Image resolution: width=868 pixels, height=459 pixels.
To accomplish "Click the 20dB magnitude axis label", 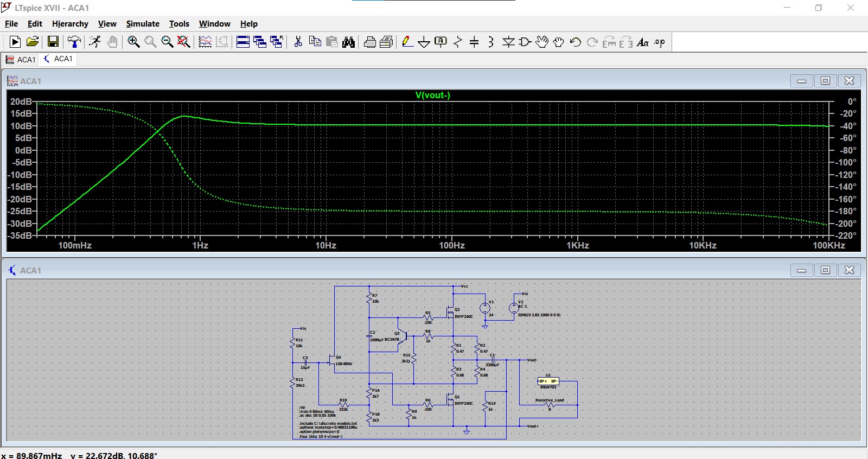I will click(21, 101).
